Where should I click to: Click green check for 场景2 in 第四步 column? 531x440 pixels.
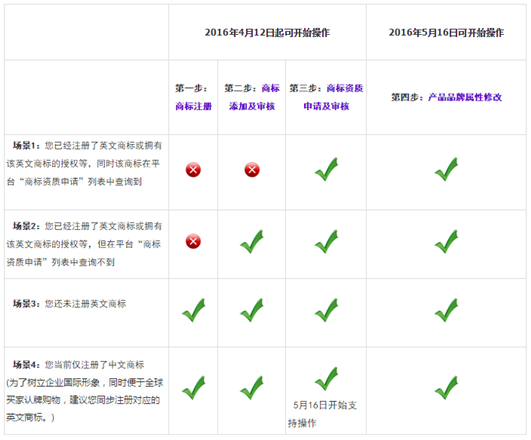point(446,242)
